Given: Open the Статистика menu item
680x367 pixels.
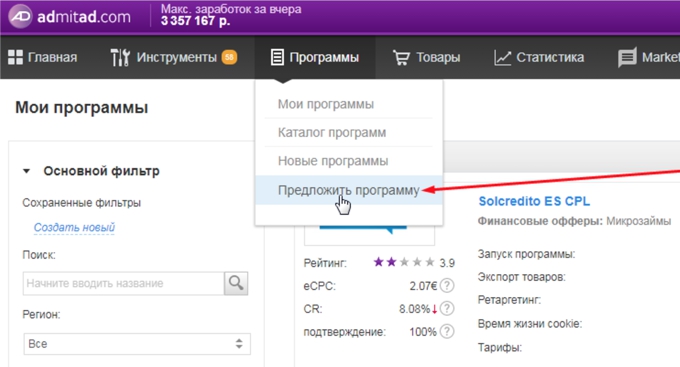Looking at the screenshot, I should (539, 57).
